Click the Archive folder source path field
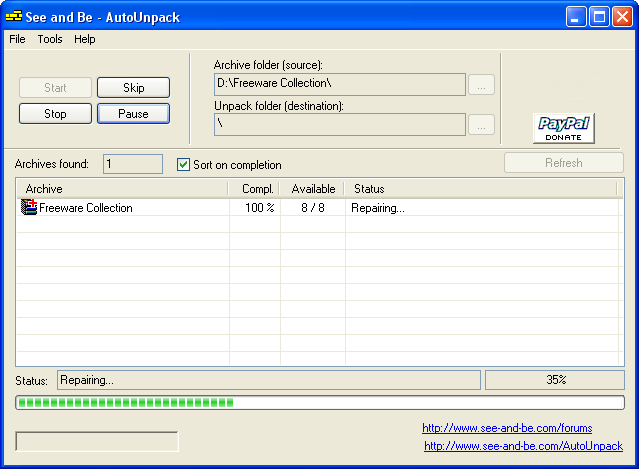 (340, 85)
